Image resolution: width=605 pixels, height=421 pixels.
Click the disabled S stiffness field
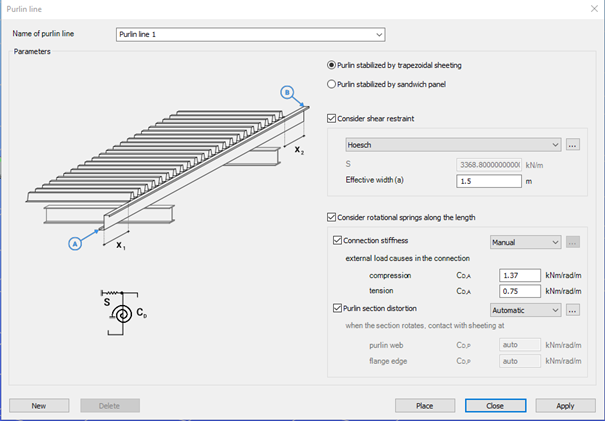point(489,165)
